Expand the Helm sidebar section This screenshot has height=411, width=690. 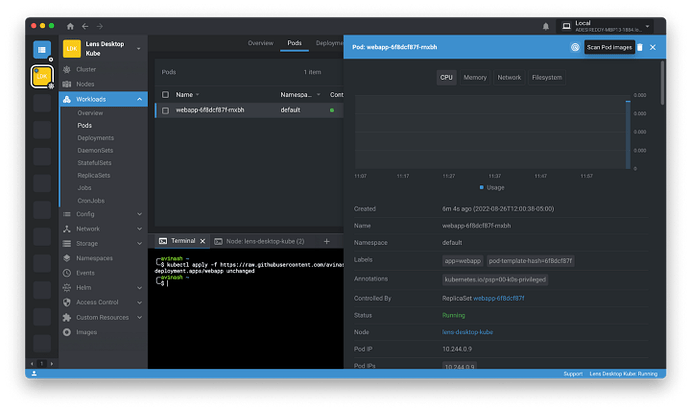click(x=139, y=287)
